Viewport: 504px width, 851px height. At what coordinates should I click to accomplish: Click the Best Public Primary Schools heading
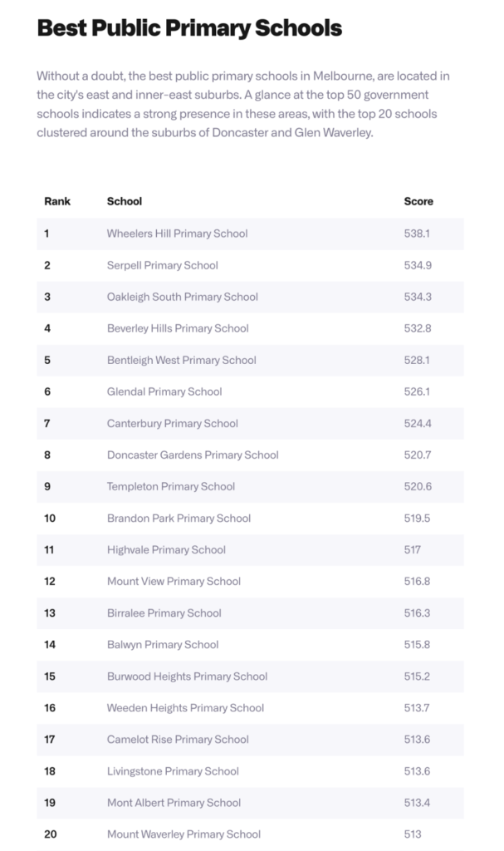pyautogui.click(x=189, y=28)
